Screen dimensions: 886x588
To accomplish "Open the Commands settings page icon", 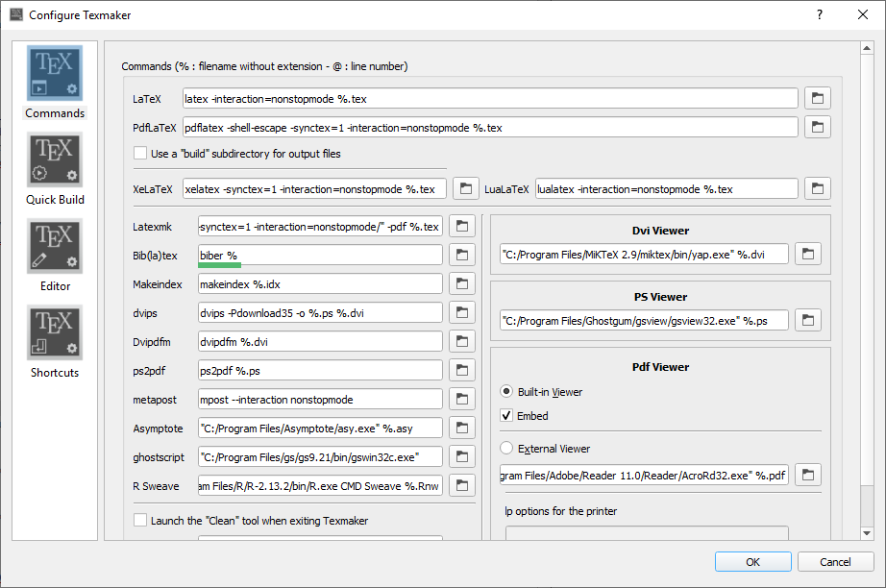I will (x=55, y=74).
